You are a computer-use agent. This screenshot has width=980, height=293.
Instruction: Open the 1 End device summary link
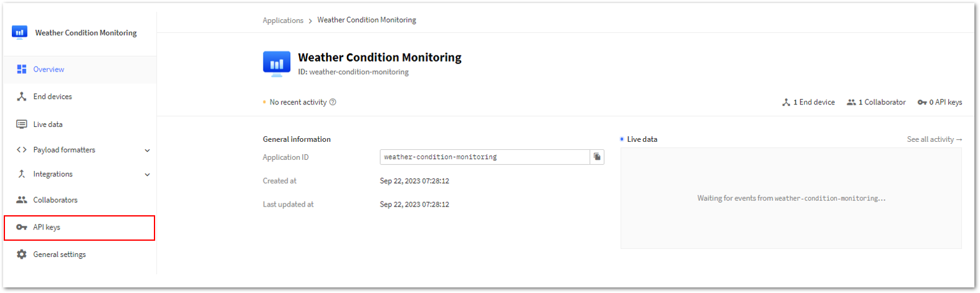click(809, 102)
